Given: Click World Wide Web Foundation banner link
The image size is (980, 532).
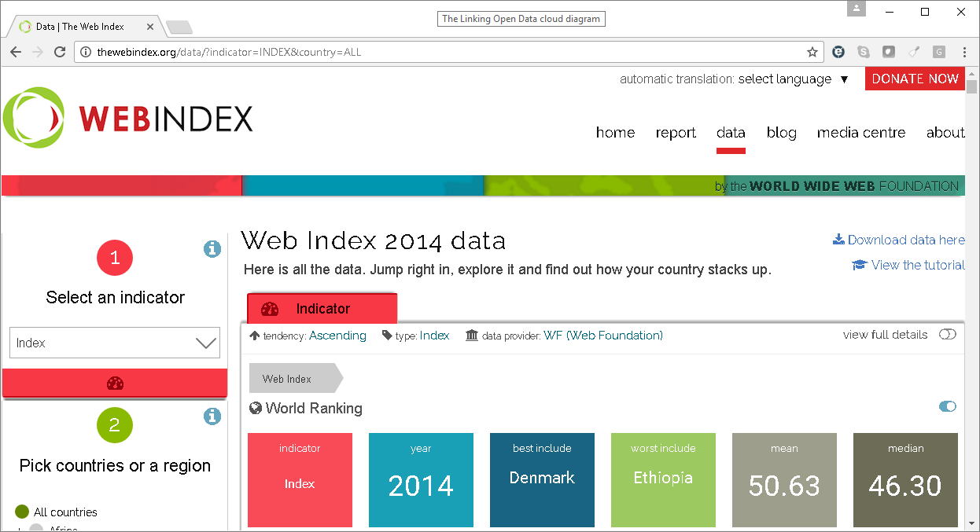Looking at the screenshot, I should click(x=837, y=186).
